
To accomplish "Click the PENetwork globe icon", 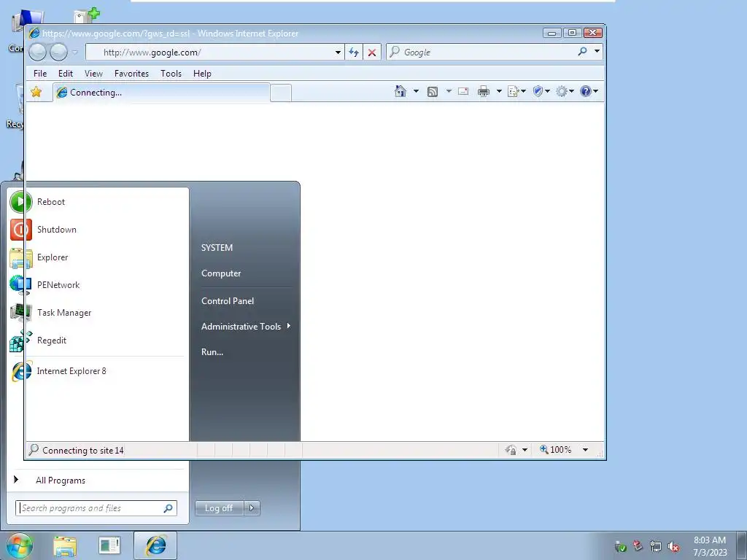I will [x=20, y=285].
